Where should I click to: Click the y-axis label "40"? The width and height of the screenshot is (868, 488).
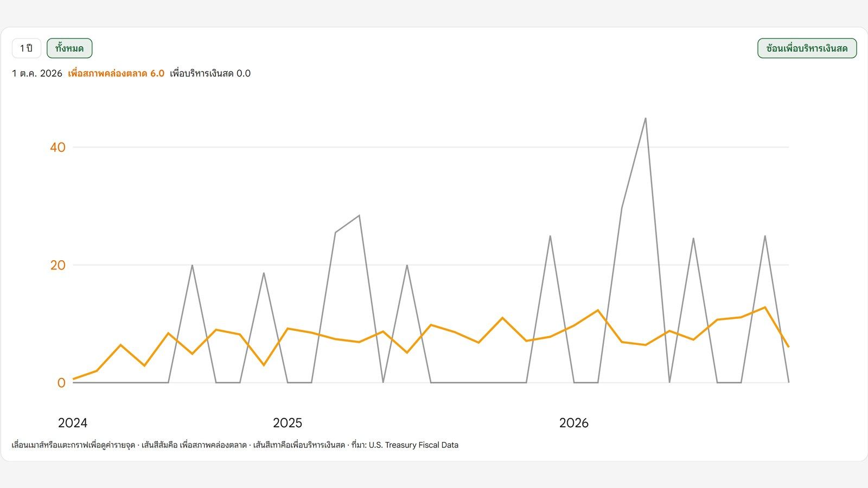[x=58, y=147]
